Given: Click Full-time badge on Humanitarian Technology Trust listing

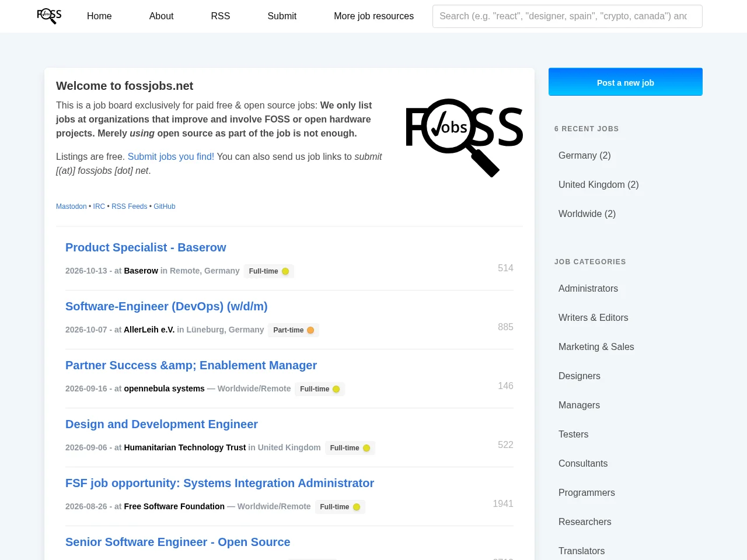Looking at the screenshot, I should 350,448.
